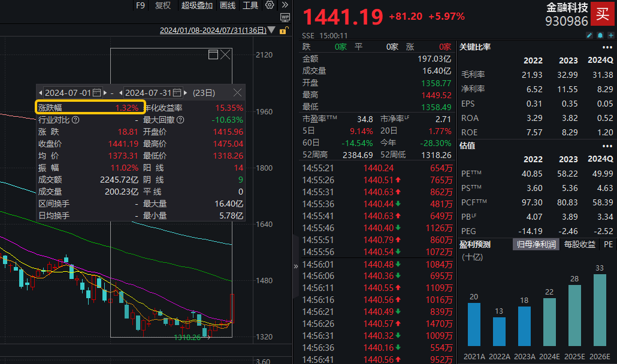Open the alert bell icon near the stock code
This screenshot has width=617, height=364.
[x=600, y=35]
